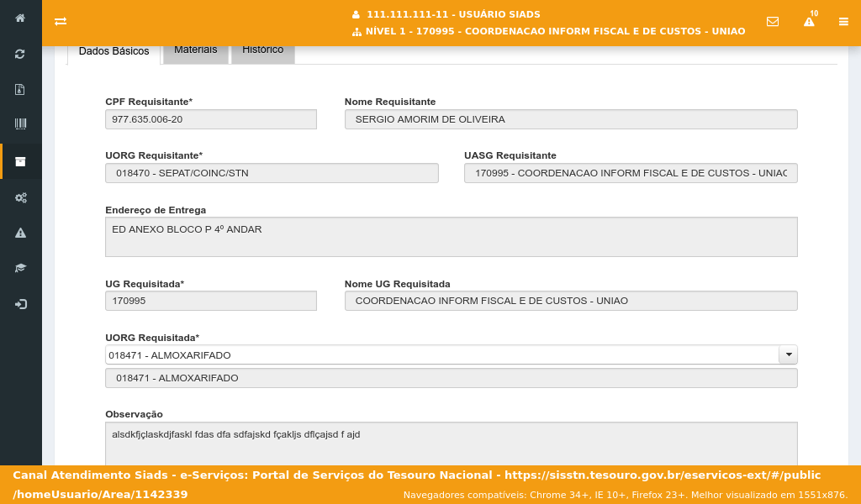This screenshot has width=861, height=504.
Task: Open the home icon in sidebar
Action: tap(20, 18)
